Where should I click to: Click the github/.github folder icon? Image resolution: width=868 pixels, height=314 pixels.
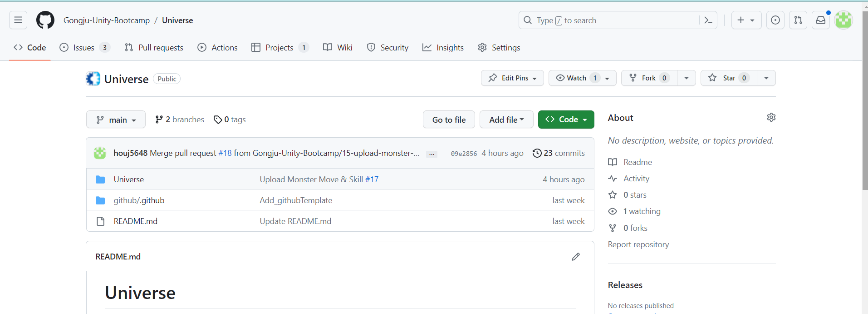pyautogui.click(x=100, y=200)
